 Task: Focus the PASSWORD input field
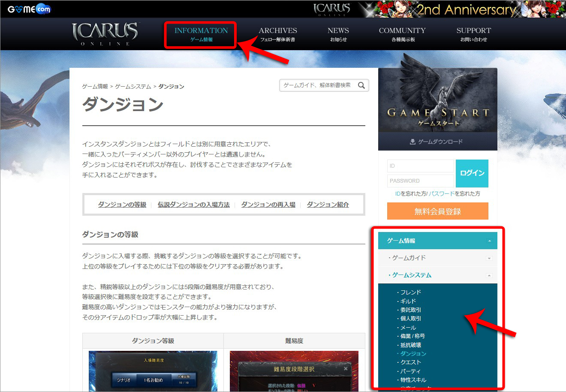(x=420, y=181)
